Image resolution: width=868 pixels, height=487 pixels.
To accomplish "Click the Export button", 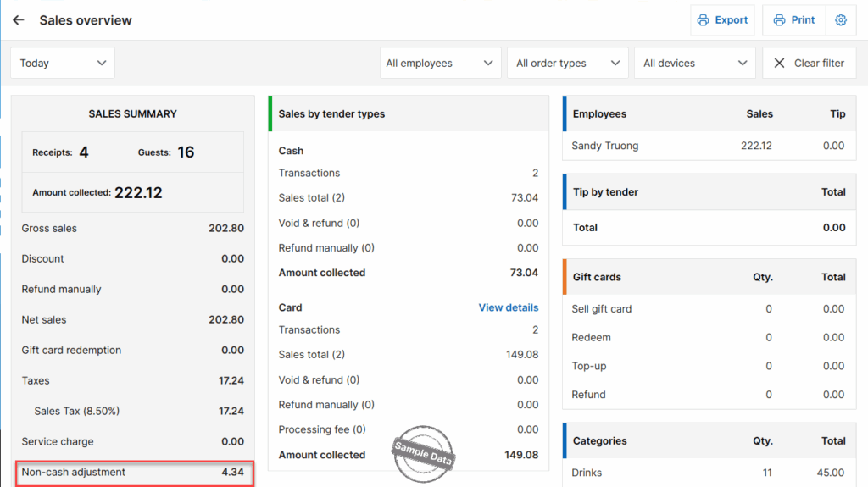I will click(722, 20).
